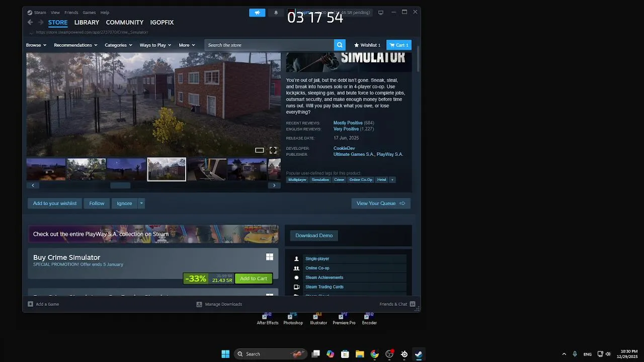Click the announcements megaphone icon
Screen dimensions: 644x362
click(257, 13)
